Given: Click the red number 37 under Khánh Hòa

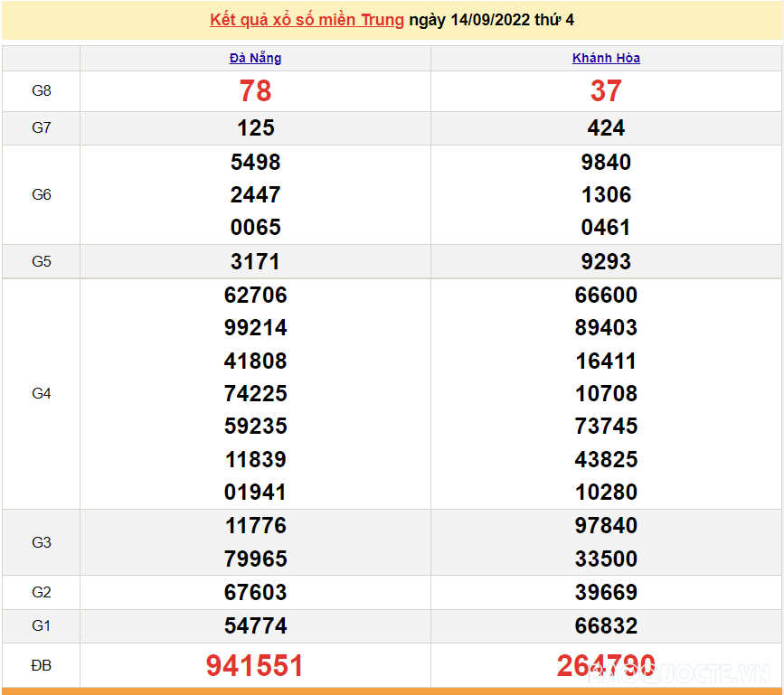Looking at the screenshot, I should click(x=605, y=90).
